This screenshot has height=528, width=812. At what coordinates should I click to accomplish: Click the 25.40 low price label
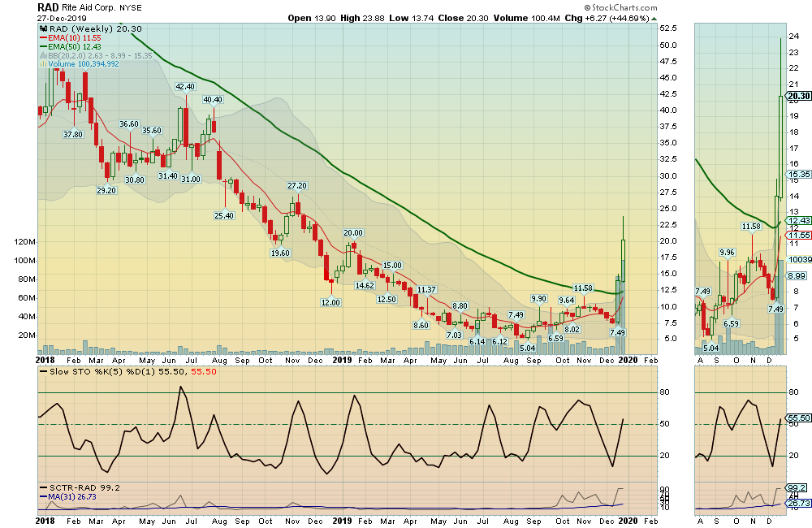click(x=224, y=215)
